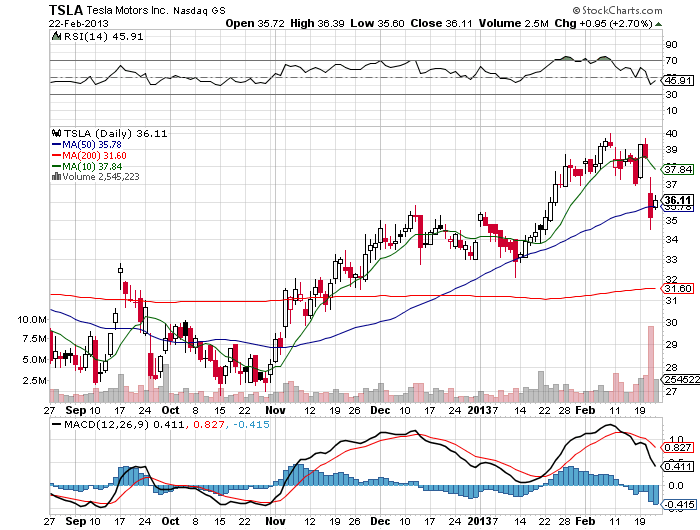Viewport: 700px width, 530px height.
Task: Click the Close 36.11 value in header
Action: (441, 23)
